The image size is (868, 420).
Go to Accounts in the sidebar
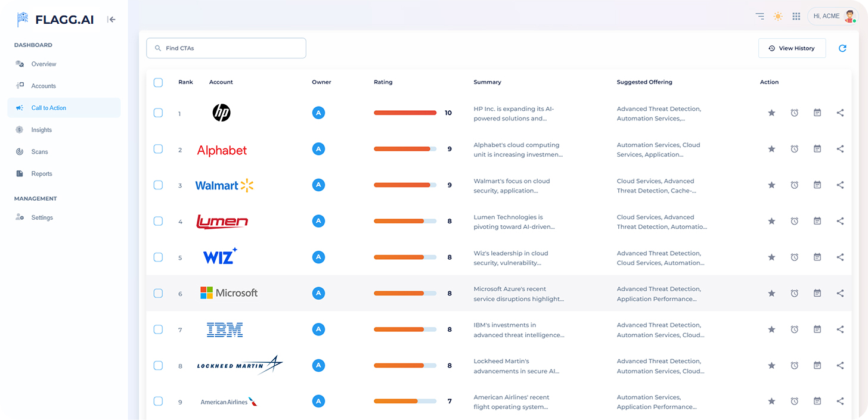click(64, 86)
